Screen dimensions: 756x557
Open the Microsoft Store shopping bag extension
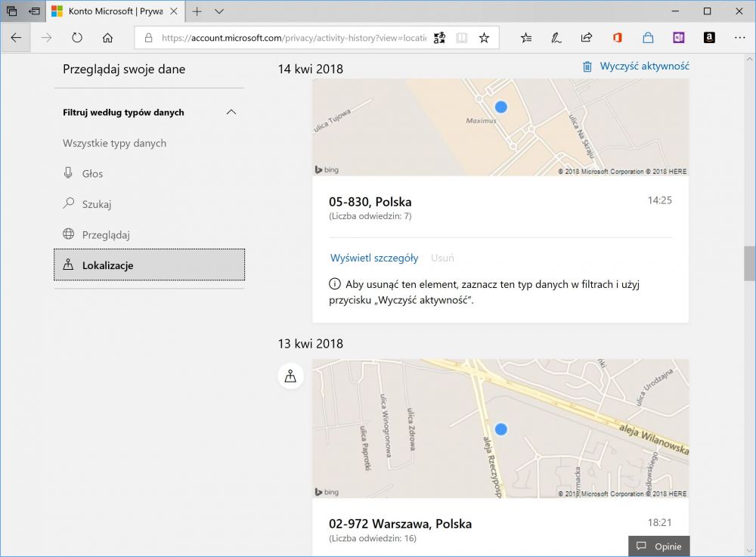(648, 38)
